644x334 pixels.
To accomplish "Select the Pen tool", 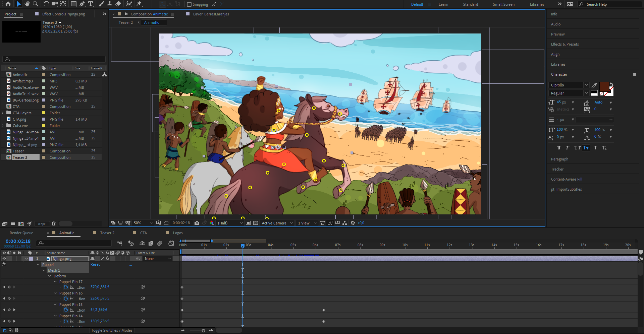I will [x=82, y=4].
